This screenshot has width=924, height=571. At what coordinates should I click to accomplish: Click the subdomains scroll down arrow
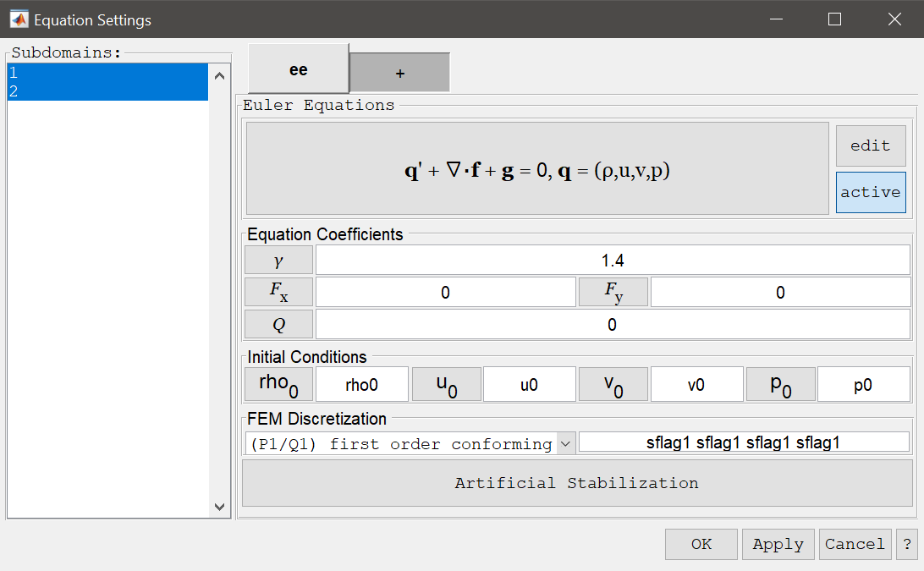pos(220,507)
